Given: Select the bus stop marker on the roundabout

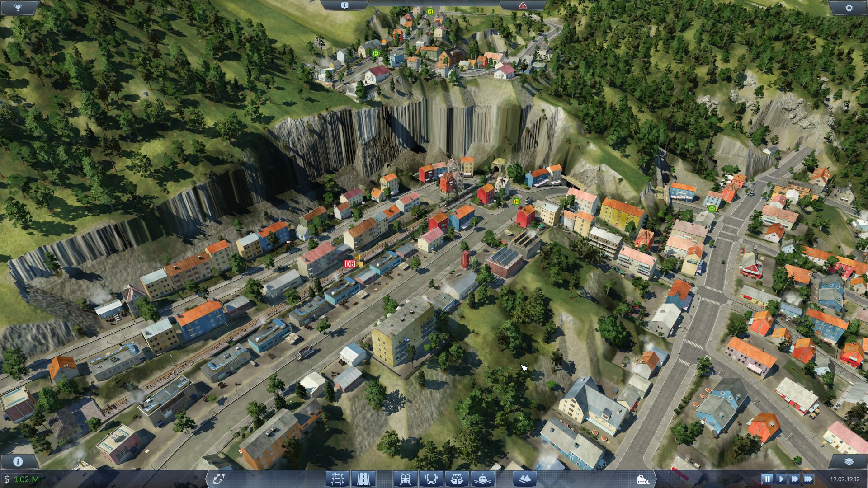Looking at the screenshot, I should [x=517, y=201].
